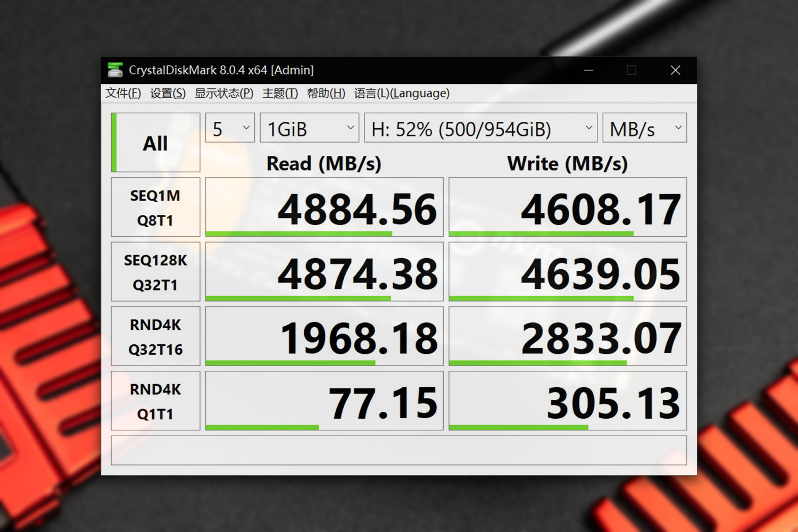
Task: Open the 显示状态(P) display status menu
Action: click(x=225, y=93)
